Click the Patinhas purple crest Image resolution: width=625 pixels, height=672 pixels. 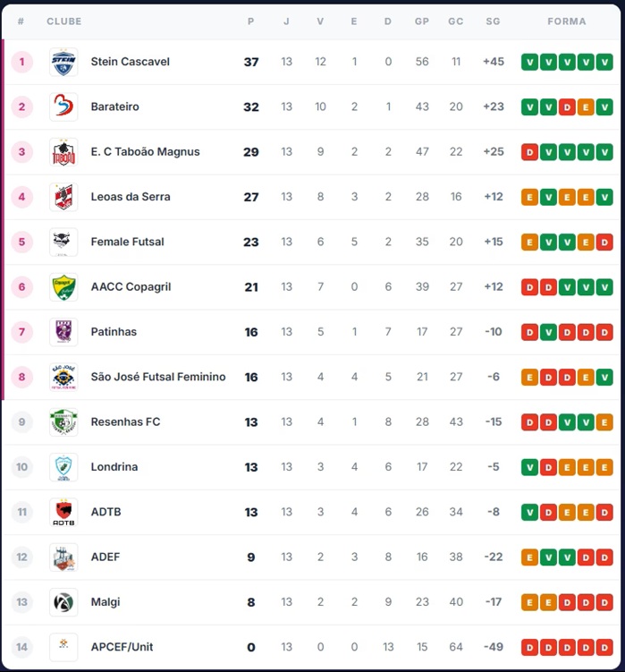pos(63,332)
